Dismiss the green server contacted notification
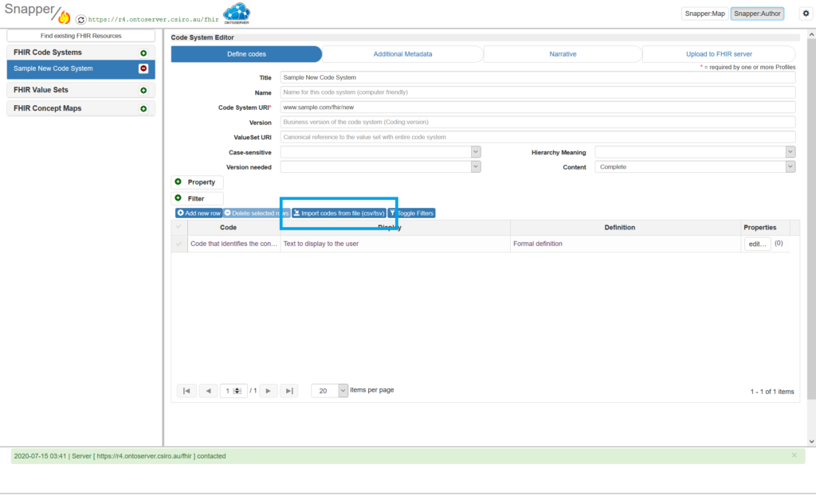 pyautogui.click(x=794, y=455)
